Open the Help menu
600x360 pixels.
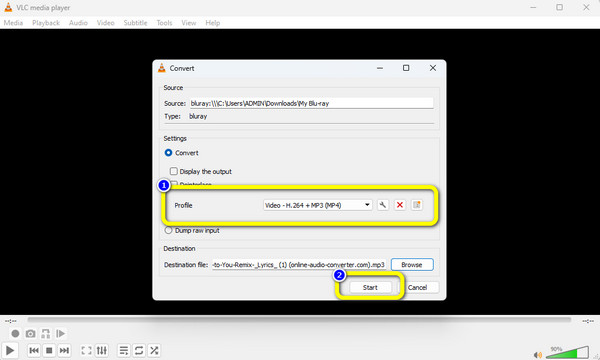tap(213, 23)
